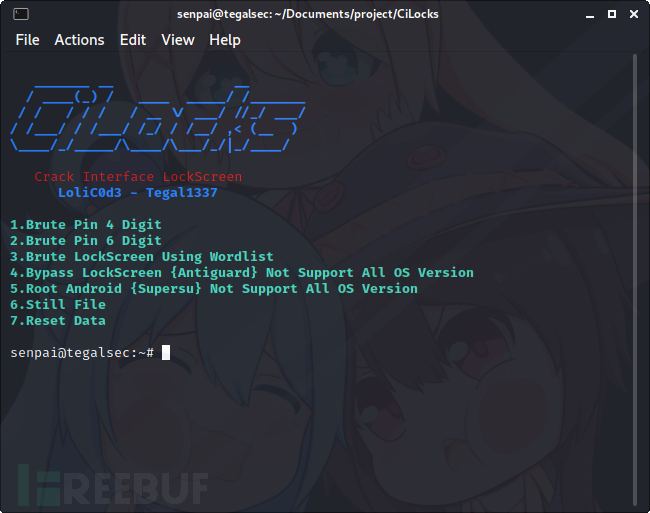650x513 pixels.
Task: Click the 'Root Android {Supersu}' line
Action: point(214,288)
